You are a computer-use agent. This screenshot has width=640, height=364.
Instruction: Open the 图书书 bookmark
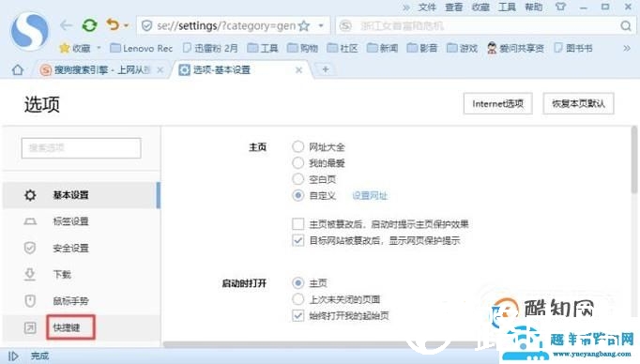(x=573, y=48)
